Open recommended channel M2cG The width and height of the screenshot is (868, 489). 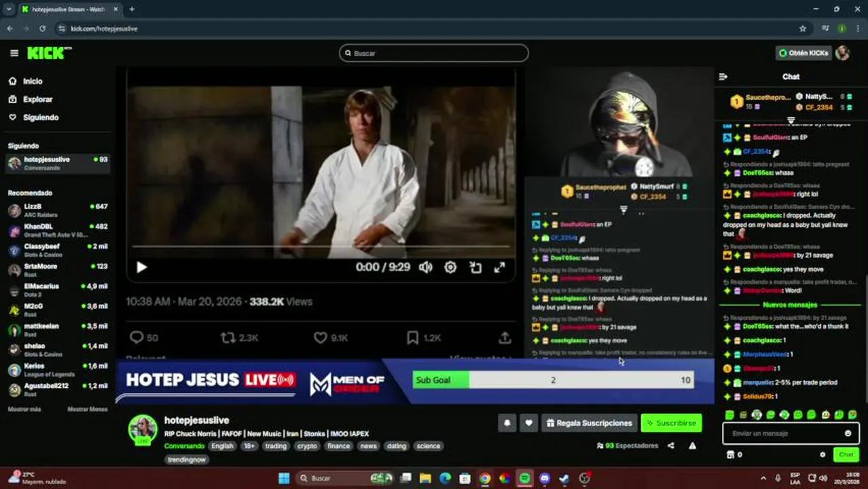58,310
